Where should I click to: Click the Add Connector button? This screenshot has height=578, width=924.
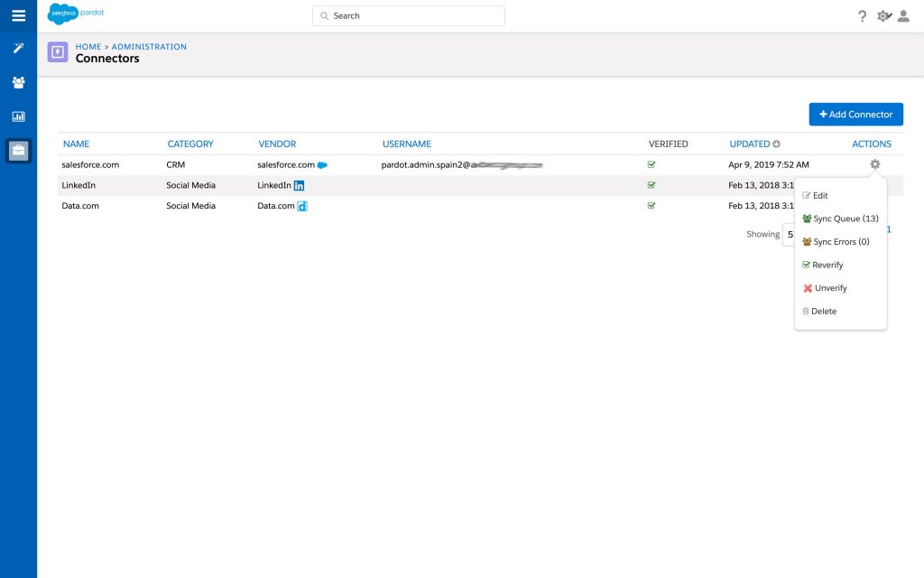[855, 115]
